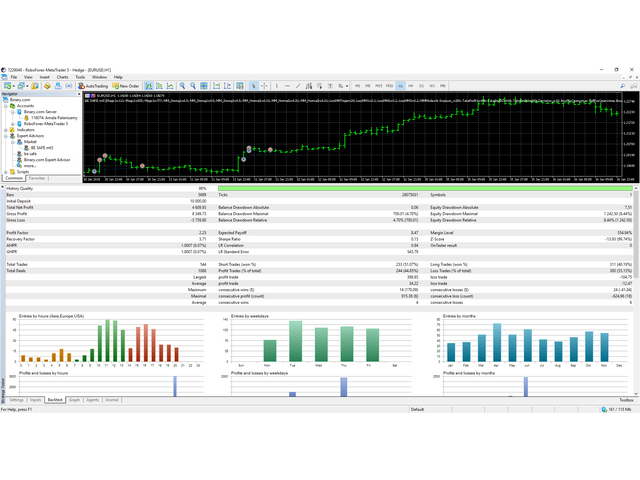This screenshot has width=640, height=480.
Task: Open the Graph tab in Strategy Tester
Action: (74, 399)
